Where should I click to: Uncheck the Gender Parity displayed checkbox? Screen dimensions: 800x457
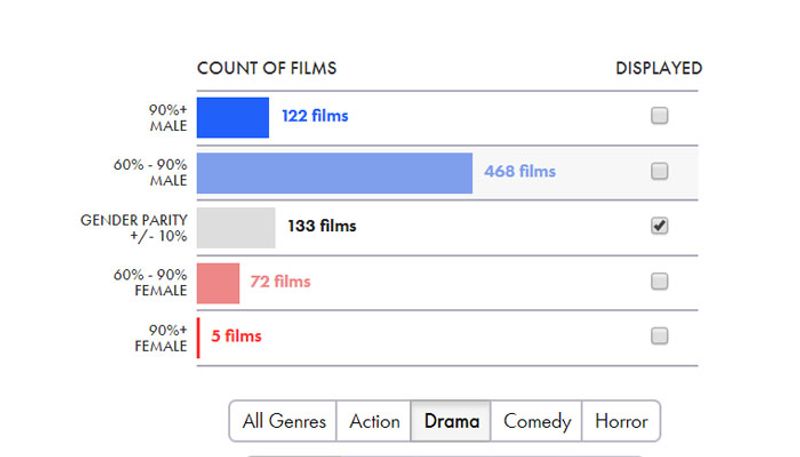[x=659, y=226]
